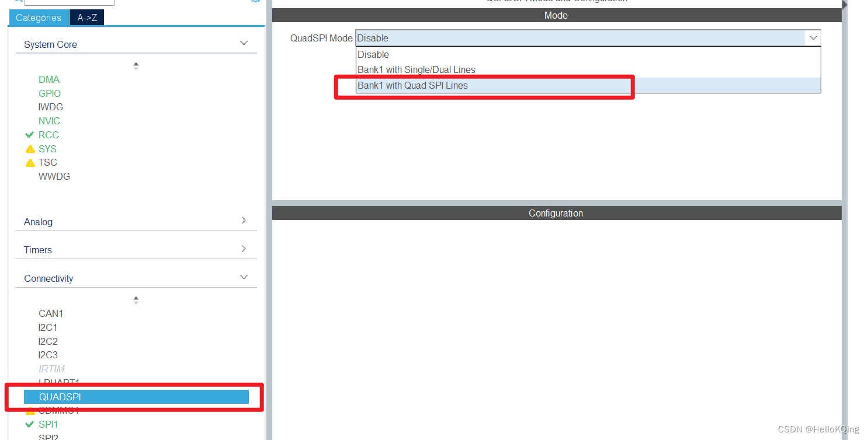The width and height of the screenshot is (868, 440).
Task: Select IRTIM in Connectivity
Action: click(51, 369)
